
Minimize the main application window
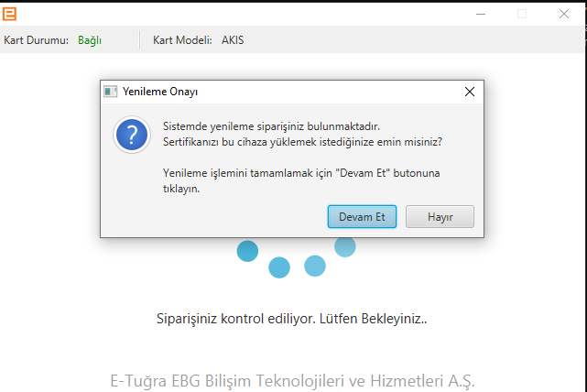click(481, 14)
